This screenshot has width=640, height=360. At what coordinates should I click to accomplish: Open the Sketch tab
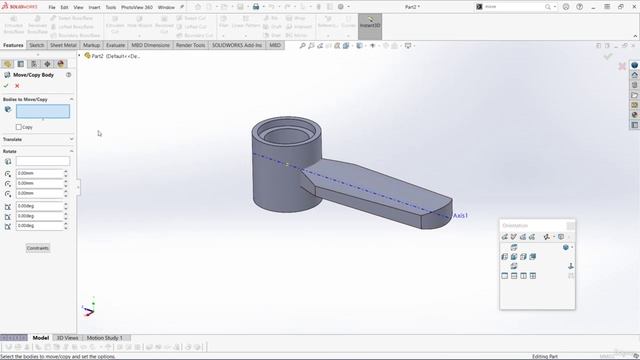coord(36,45)
